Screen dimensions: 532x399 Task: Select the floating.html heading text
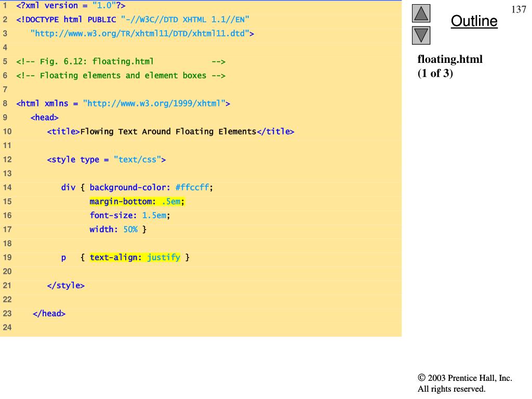point(450,59)
